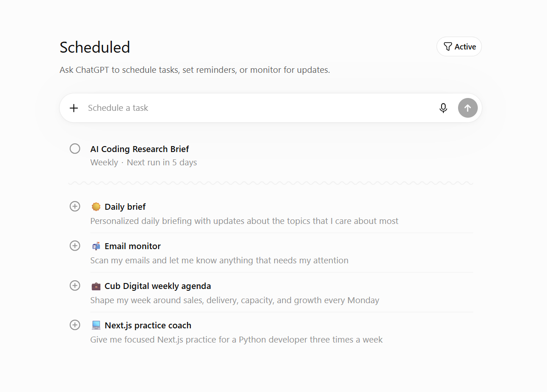Select the Email monitor suggestion title
Screen dimensions: 547x392
133,246
